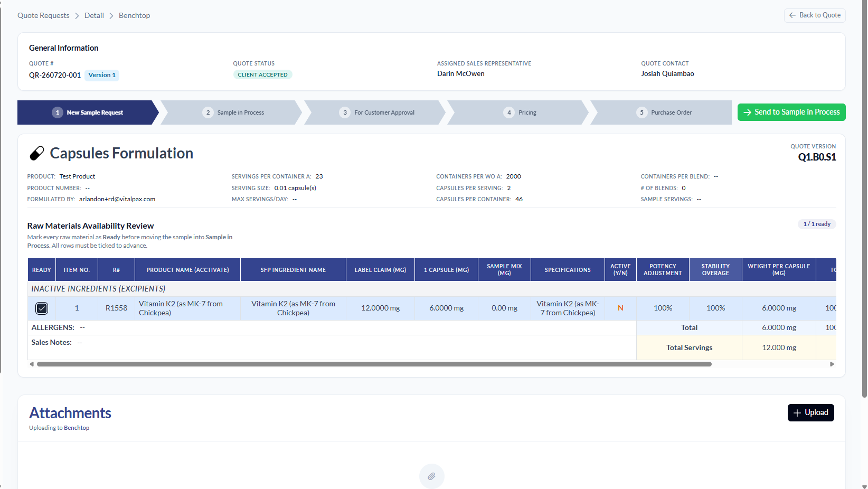868x489 pixels.
Task: Select the Purchase Order step
Action: [x=662, y=112]
